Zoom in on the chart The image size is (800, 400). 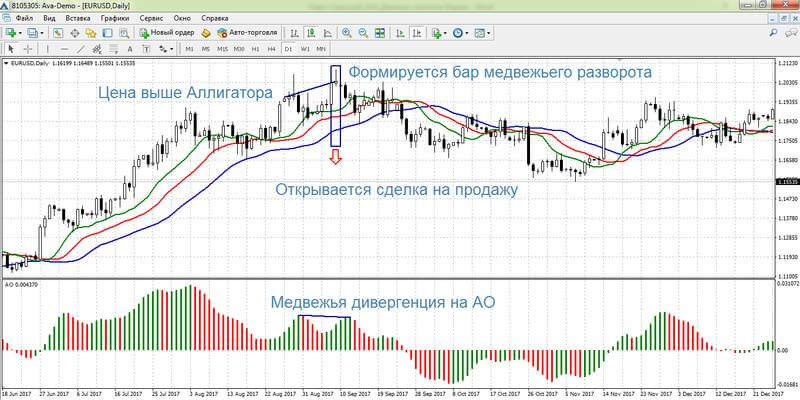(x=348, y=33)
